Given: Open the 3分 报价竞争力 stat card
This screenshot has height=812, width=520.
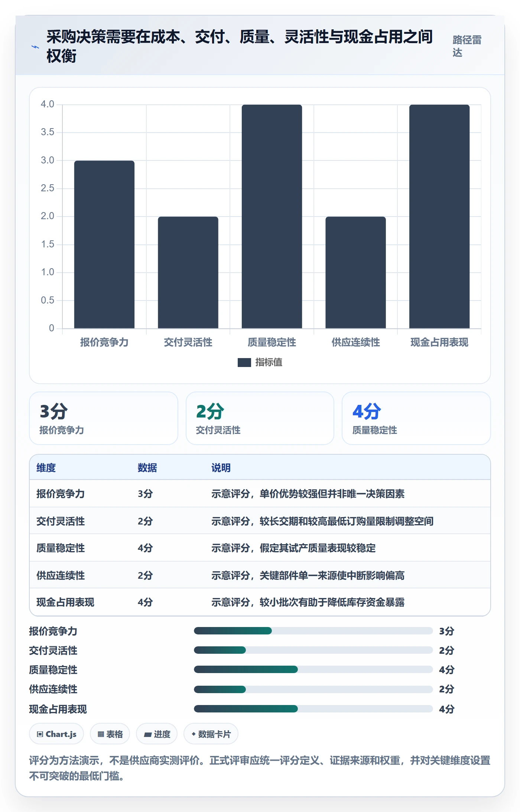Looking at the screenshot, I should pos(104,418).
